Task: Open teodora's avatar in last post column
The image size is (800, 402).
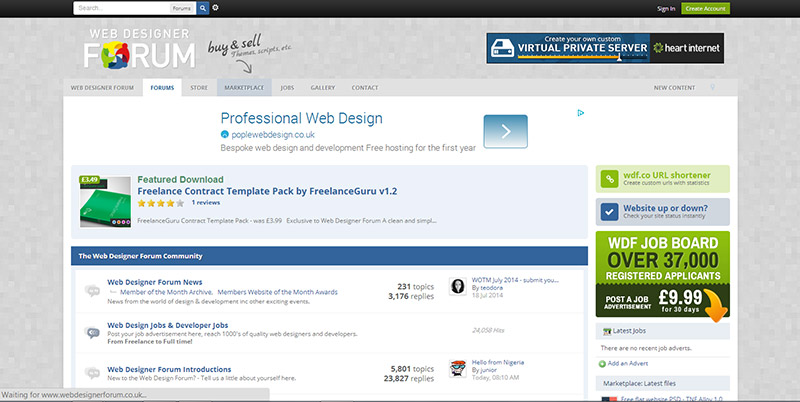Action: (457, 287)
